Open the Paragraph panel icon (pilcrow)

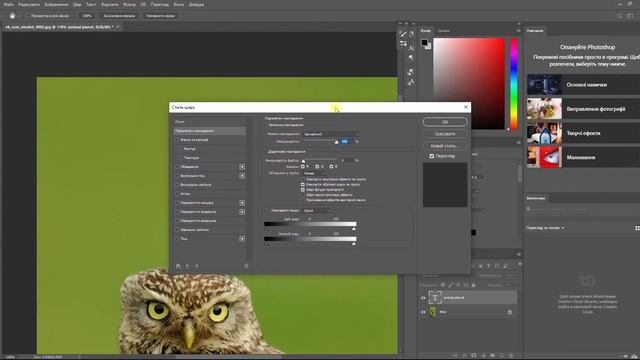click(x=411, y=58)
